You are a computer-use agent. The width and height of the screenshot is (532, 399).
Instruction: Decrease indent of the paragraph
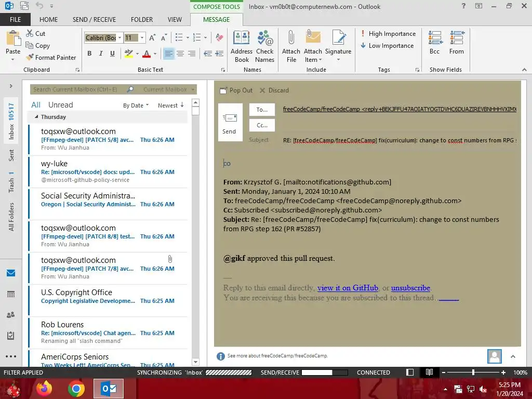(208, 54)
